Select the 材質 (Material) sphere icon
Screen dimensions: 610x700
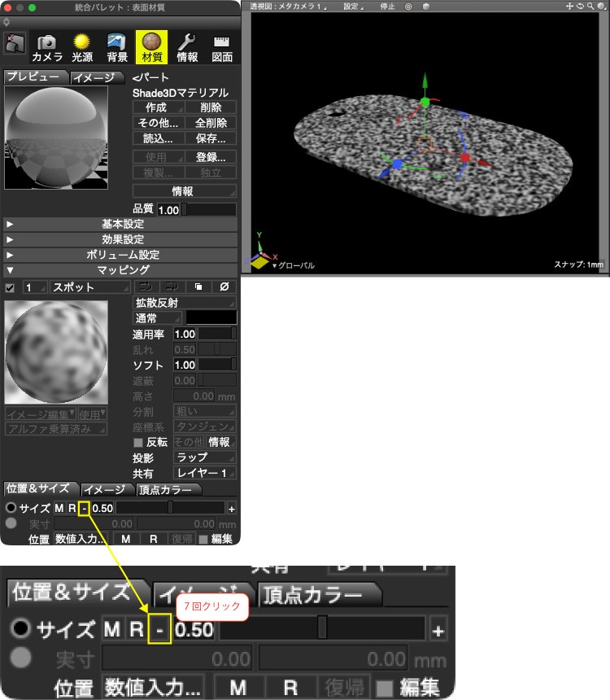pyautogui.click(x=152, y=47)
